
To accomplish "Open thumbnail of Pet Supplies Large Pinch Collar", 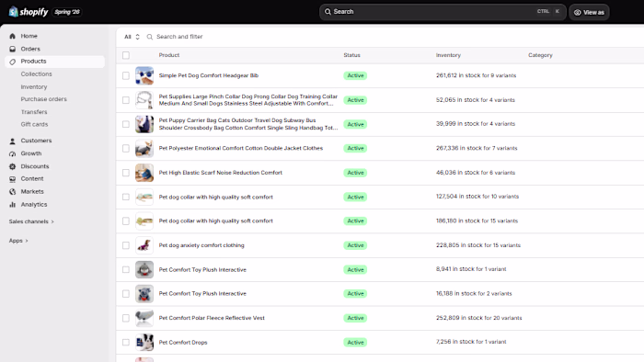I will tap(144, 100).
